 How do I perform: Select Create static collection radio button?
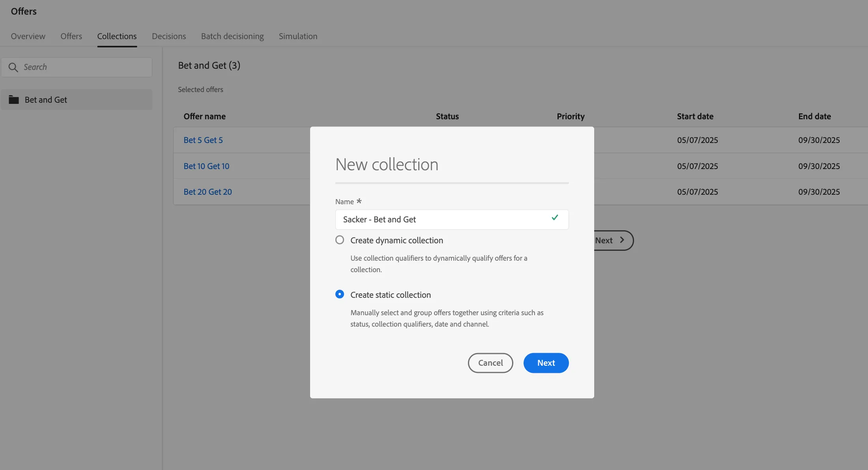pos(340,294)
